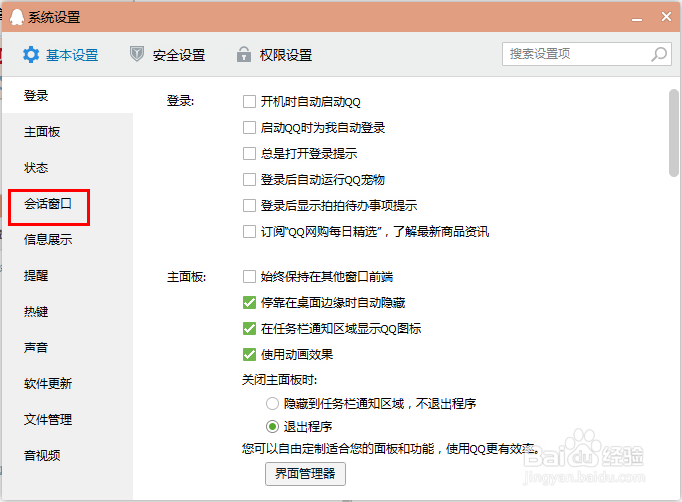Click the magnifier search icon
The image size is (682, 502).
(x=659, y=54)
